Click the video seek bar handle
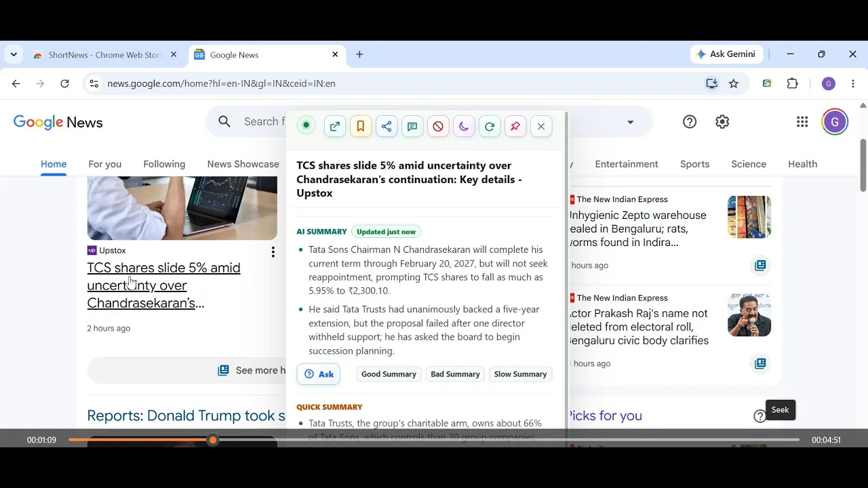Image resolution: width=868 pixels, height=488 pixels. pyautogui.click(x=213, y=440)
